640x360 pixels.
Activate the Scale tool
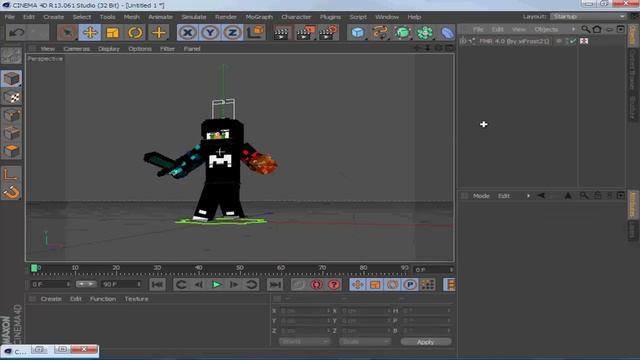(112, 32)
